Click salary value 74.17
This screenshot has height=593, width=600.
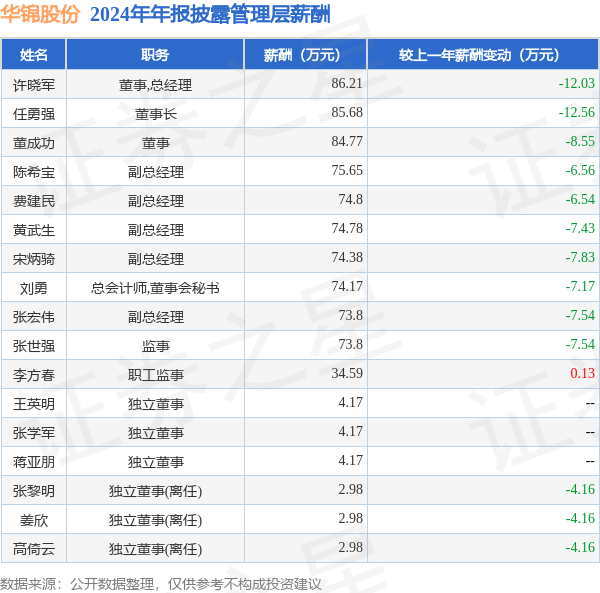click(347, 286)
